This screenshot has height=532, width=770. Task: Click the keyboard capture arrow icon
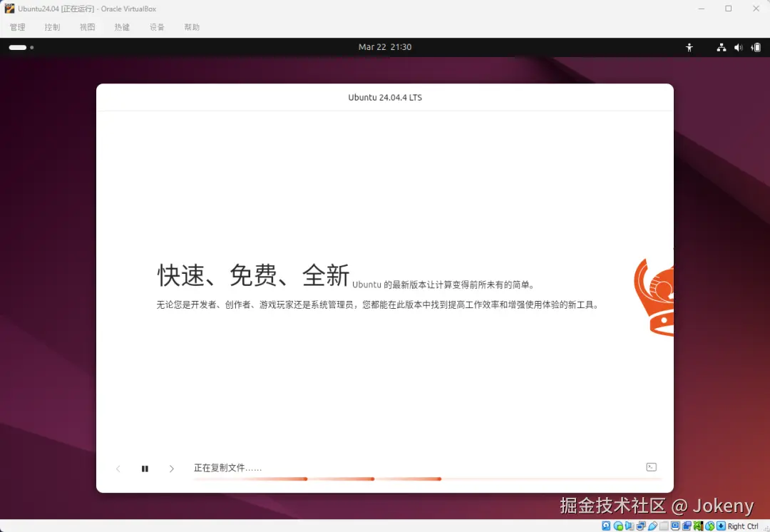(721, 526)
